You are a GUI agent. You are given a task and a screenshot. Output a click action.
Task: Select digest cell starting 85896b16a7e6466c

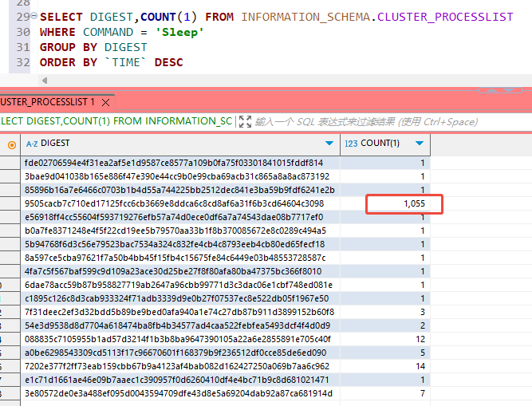point(180,190)
